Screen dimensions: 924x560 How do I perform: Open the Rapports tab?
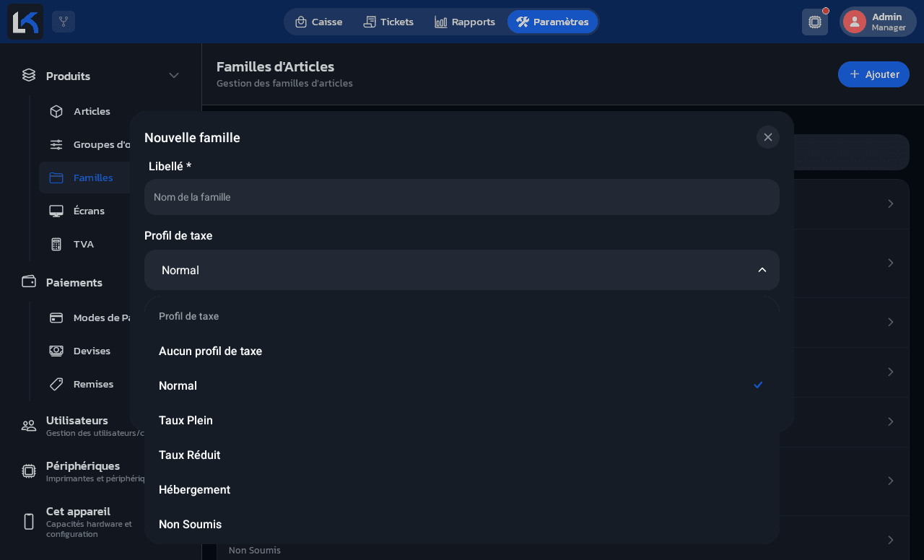[x=465, y=22]
